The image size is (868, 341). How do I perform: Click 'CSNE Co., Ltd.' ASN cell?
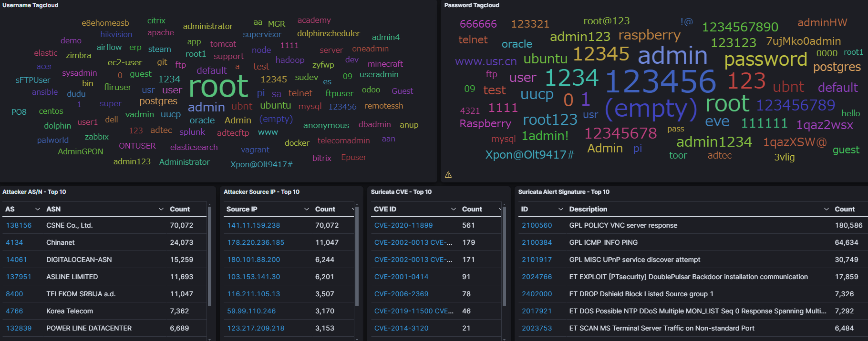pyautogui.click(x=70, y=225)
